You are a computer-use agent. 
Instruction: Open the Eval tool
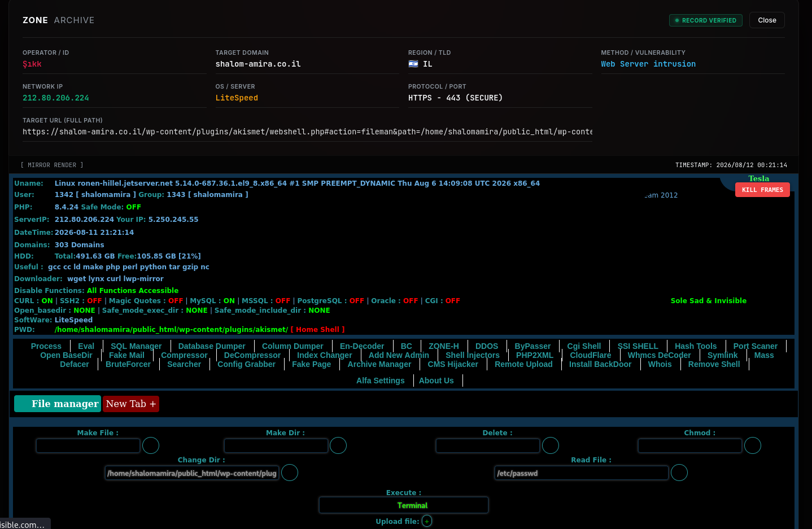coord(86,346)
